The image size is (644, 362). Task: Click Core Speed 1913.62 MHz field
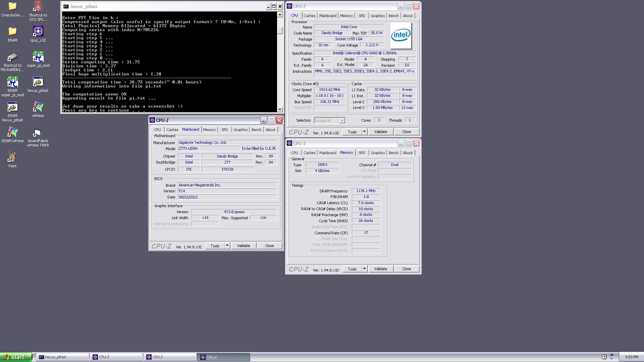pos(330,90)
